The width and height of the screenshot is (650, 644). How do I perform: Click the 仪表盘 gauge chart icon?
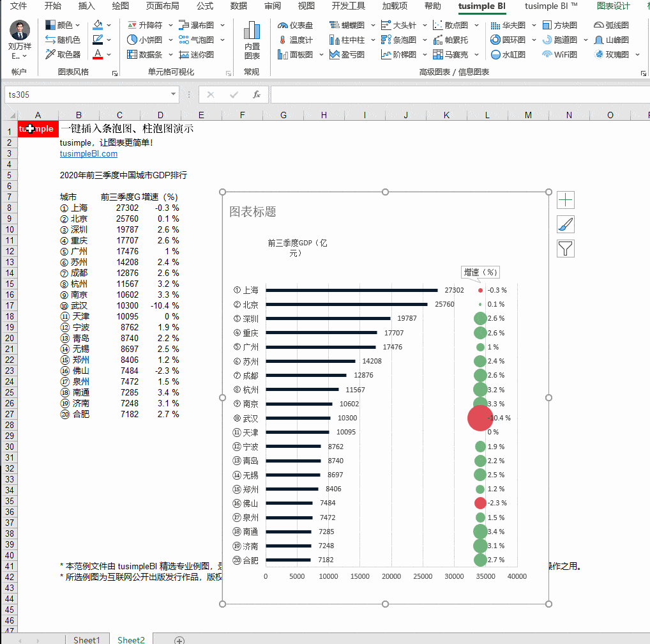(x=295, y=26)
